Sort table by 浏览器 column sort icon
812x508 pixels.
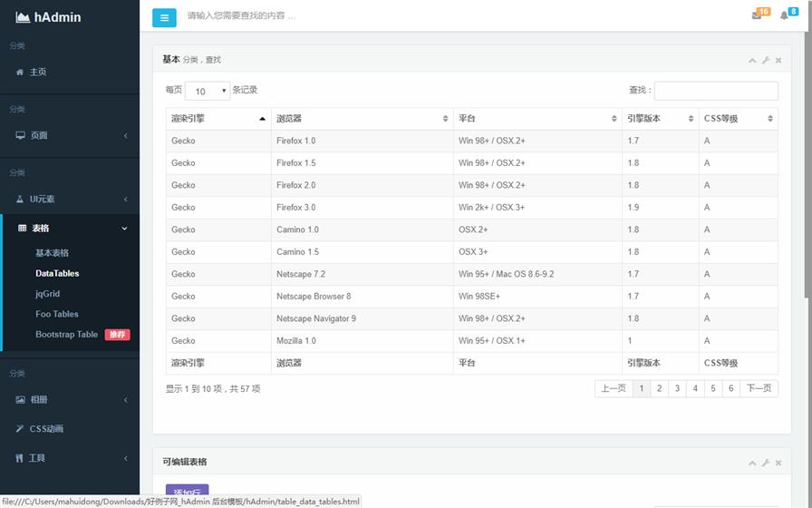click(445, 119)
